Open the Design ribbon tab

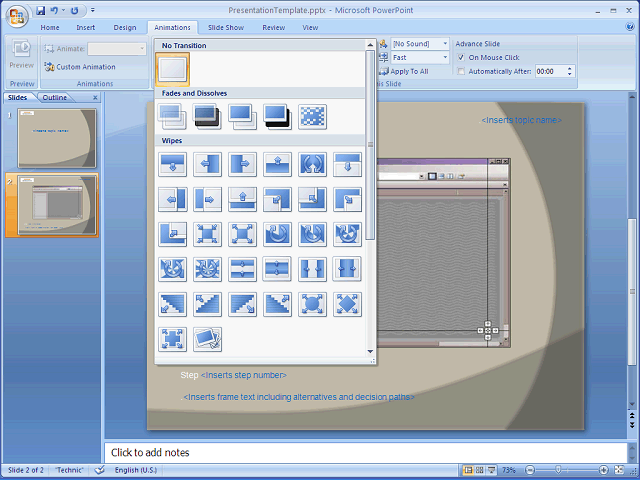click(125, 28)
